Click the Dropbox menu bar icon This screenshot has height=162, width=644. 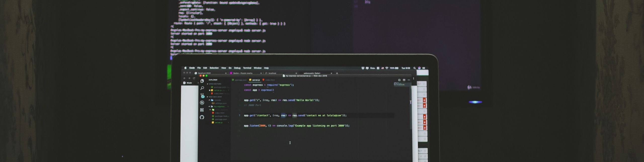(363, 68)
